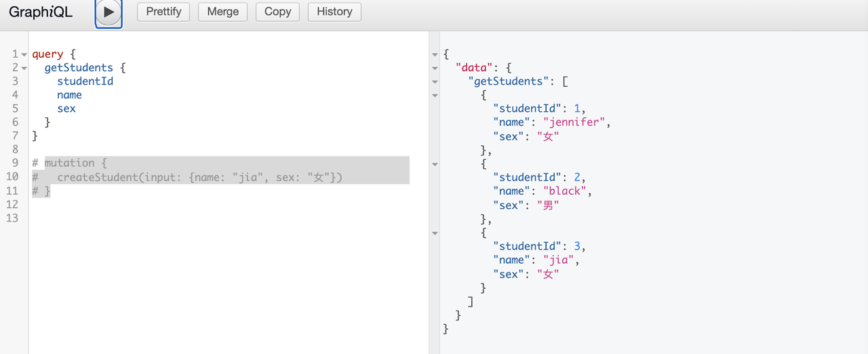The image size is (868, 354).
Task: Collapse the "getStudents" array in the response
Action: click(435, 81)
